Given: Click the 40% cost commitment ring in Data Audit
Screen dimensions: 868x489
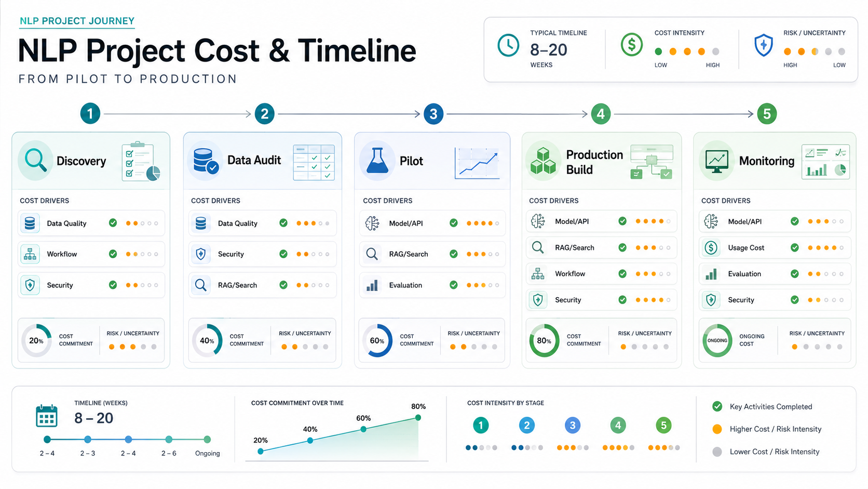Looking at the screenshot, I should [207, 341].
